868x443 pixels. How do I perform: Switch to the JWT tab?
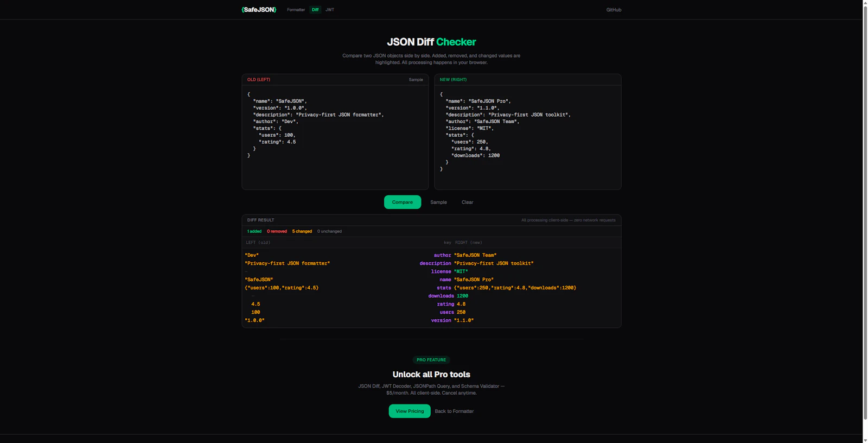330,10
